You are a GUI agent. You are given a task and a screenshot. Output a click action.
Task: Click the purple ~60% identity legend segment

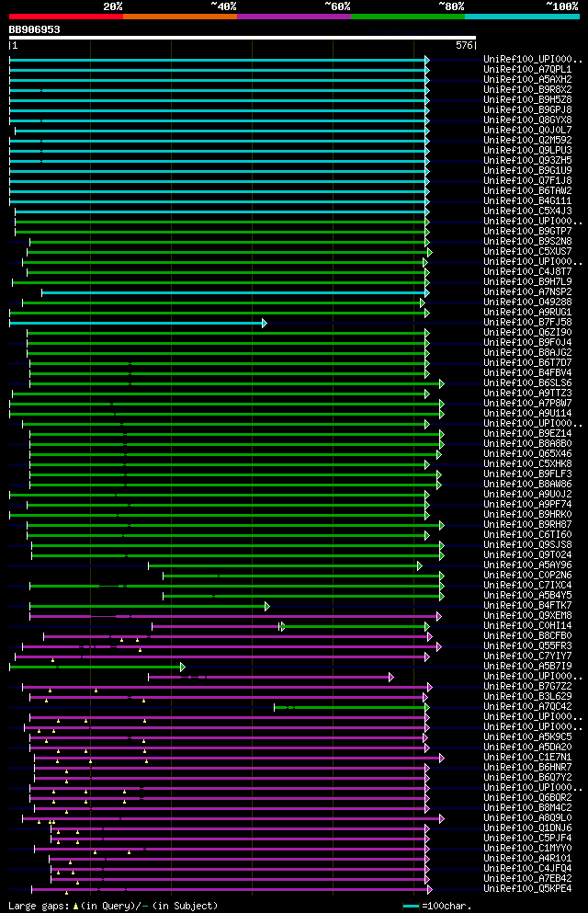[x=294, y=17]
